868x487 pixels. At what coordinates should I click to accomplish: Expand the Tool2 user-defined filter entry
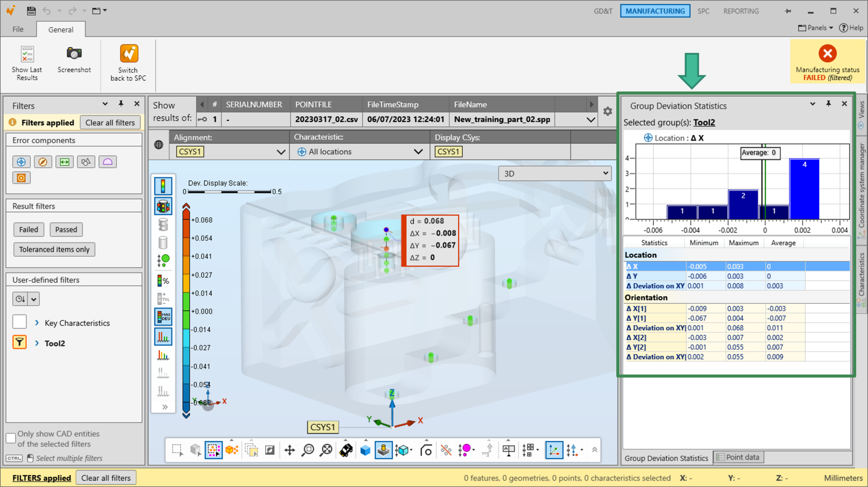37,343
